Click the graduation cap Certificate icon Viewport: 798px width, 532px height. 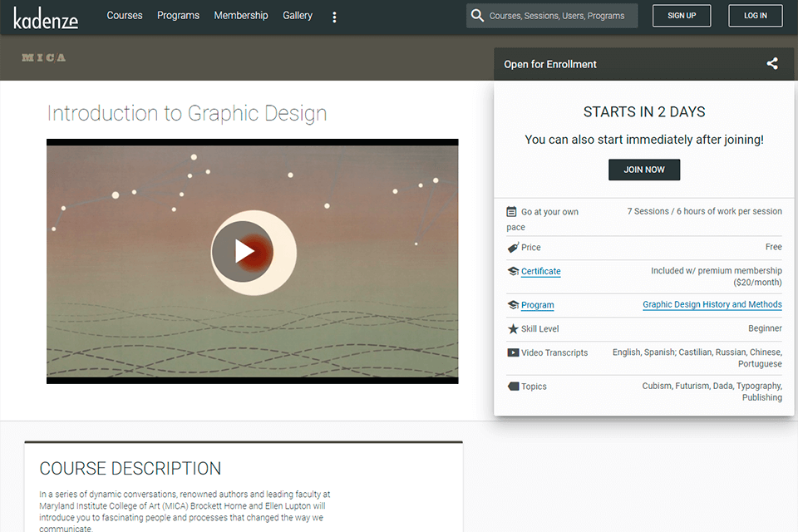pos(512,272)
